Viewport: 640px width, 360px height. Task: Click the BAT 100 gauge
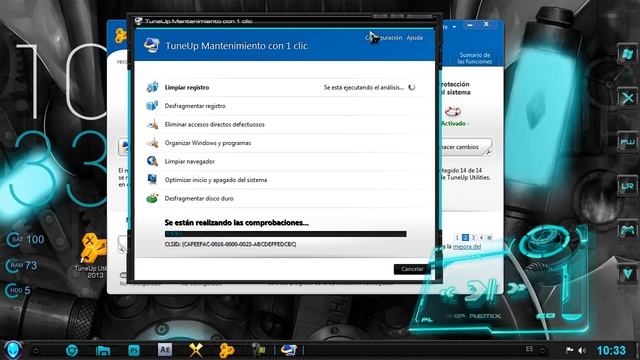coord(25,240)
